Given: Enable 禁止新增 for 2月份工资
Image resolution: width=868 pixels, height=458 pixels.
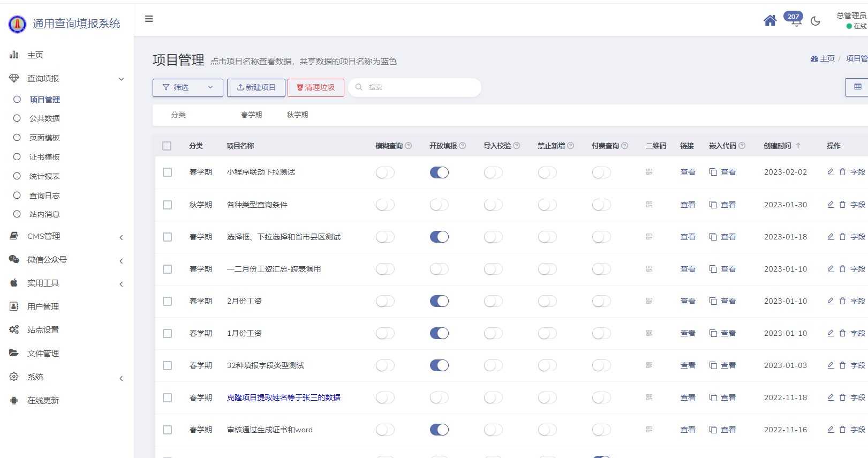Looking at the screenshot, I should point(547,301).
